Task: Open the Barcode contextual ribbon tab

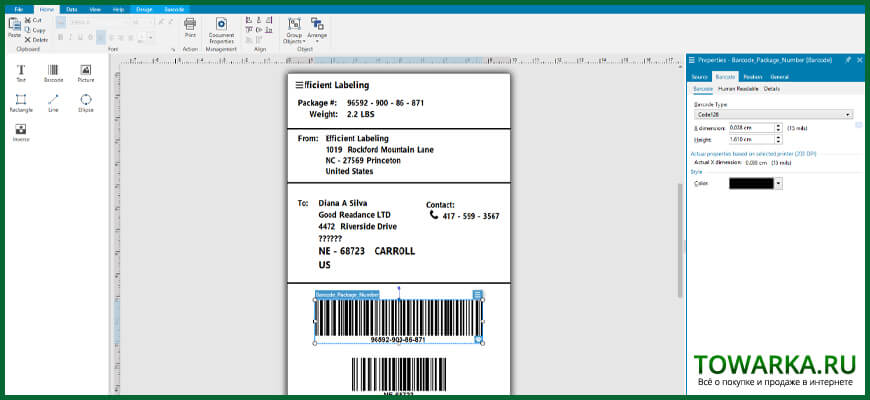Action: coord(174,9)
